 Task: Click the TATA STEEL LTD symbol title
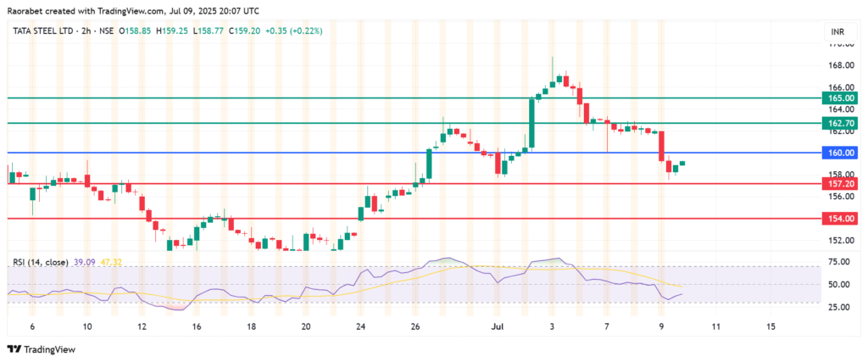pos(42,31)
